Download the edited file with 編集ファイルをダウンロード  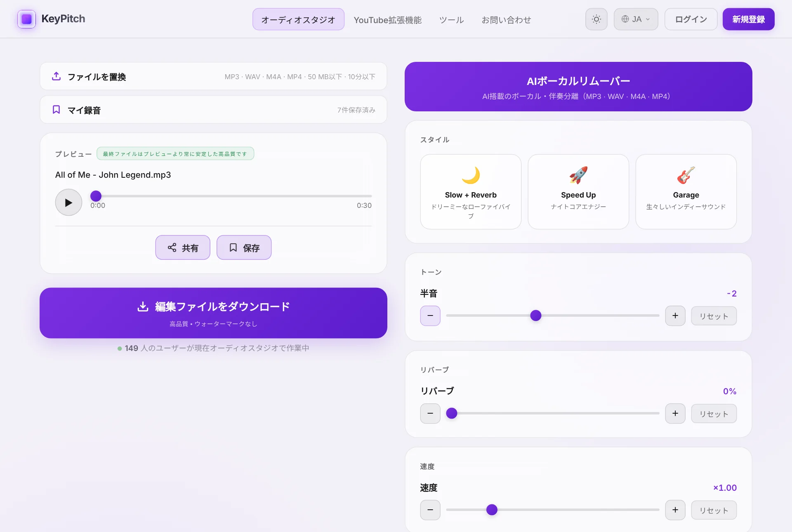(x=213, y=313)
